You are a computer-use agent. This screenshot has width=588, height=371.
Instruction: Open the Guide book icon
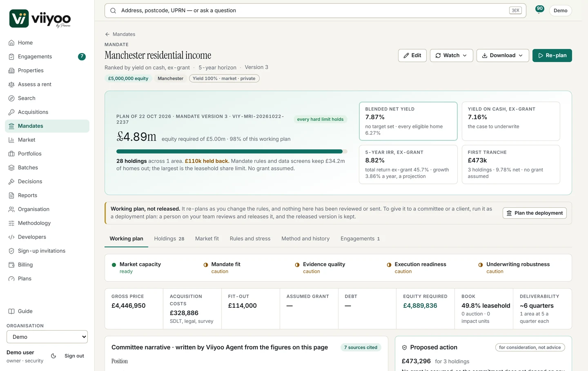11,311
